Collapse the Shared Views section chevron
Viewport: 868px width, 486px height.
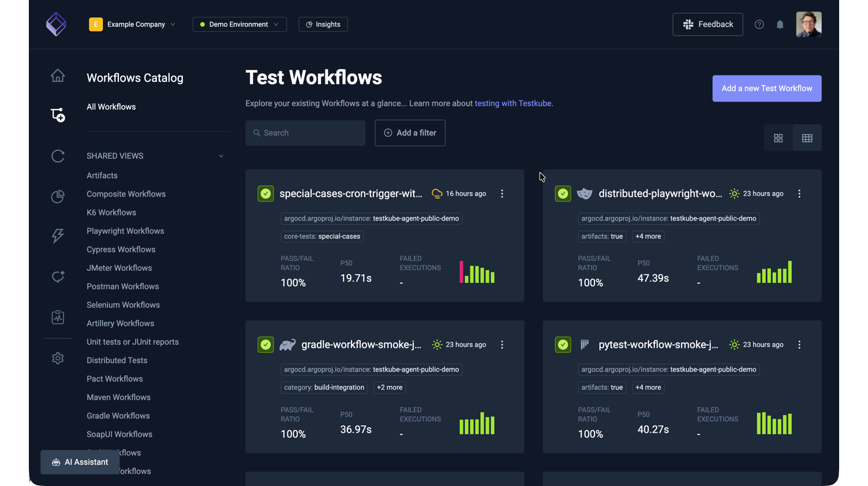pyautogui.click(x=221, y=156)
